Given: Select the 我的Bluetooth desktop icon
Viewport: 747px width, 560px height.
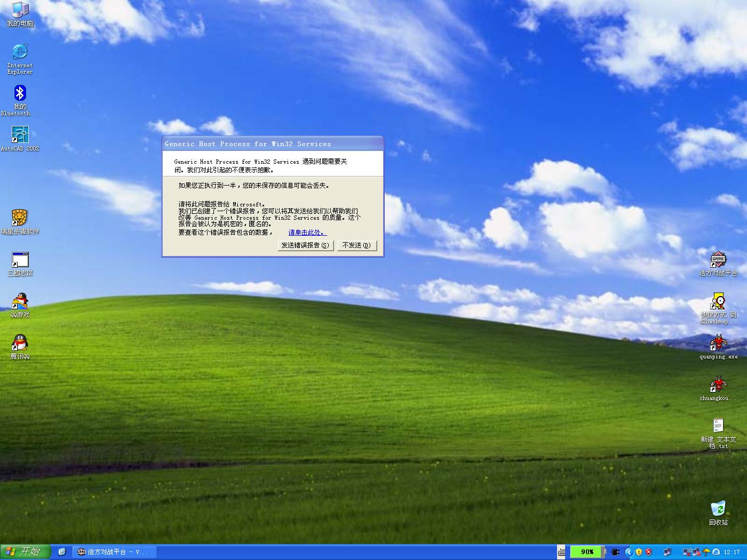Looking at the screenshot, I should click(20, 101).
